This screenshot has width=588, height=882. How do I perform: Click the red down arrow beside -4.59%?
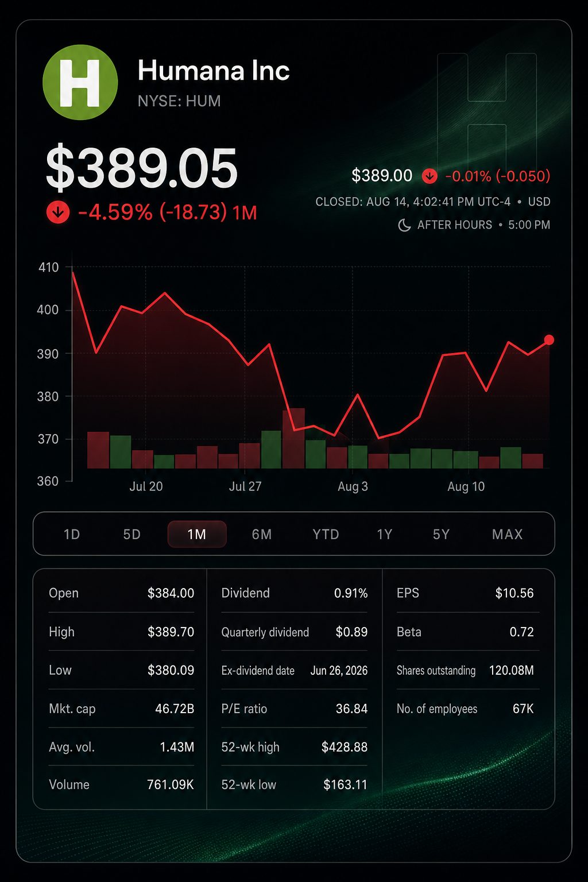58,212
